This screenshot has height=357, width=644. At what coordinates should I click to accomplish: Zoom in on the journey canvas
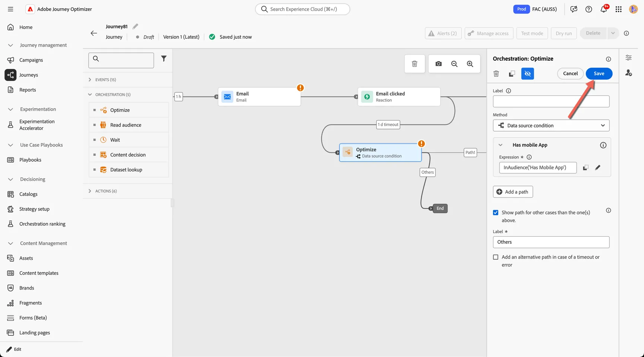coord(470,64)
